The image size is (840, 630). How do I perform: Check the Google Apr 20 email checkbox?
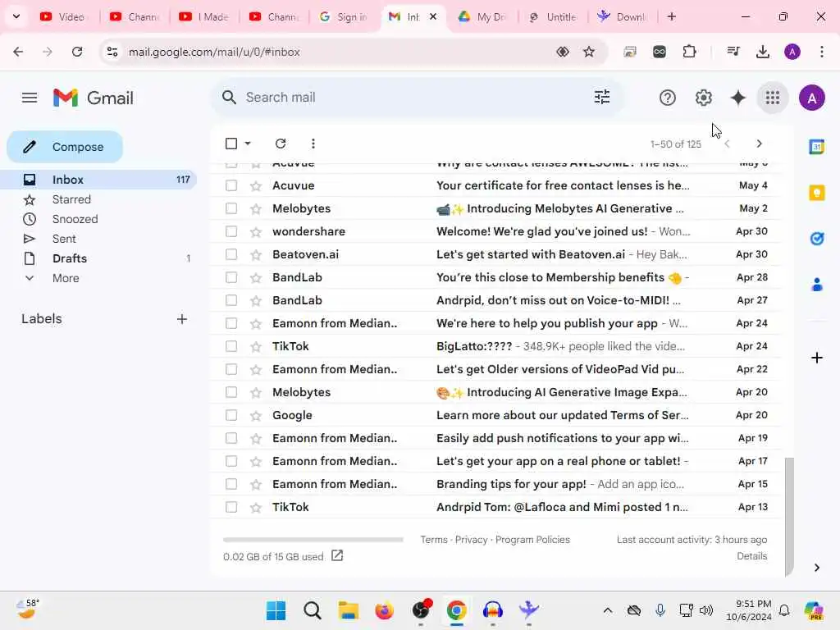coord(231,415)
